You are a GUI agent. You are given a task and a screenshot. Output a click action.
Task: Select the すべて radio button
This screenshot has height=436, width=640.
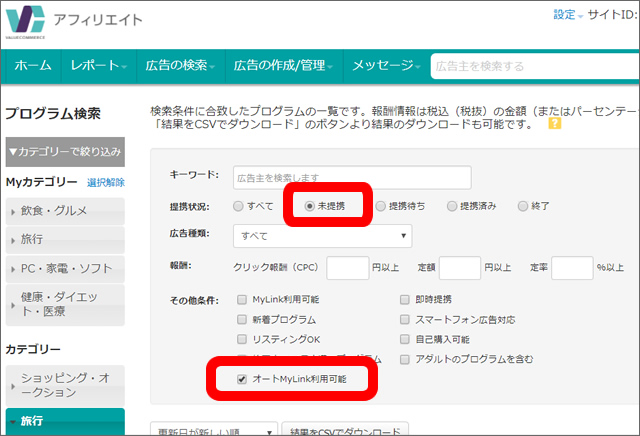pos(237,206)
